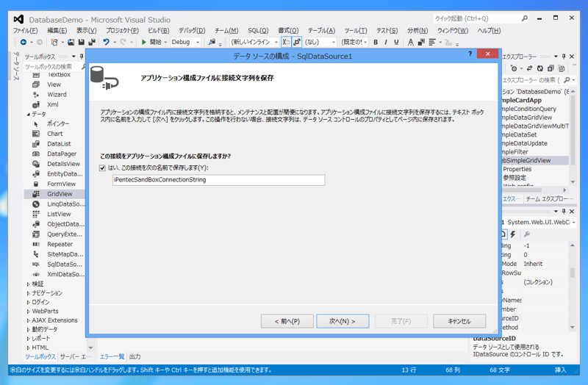Pin the Solution Explorer panel
The image size is (588, 385).
click(564, 57)
